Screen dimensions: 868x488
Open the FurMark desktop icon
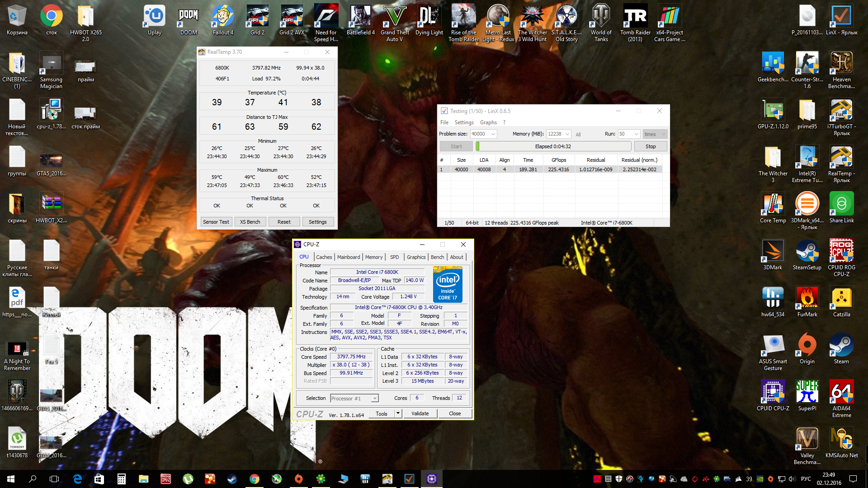point(807,298)
